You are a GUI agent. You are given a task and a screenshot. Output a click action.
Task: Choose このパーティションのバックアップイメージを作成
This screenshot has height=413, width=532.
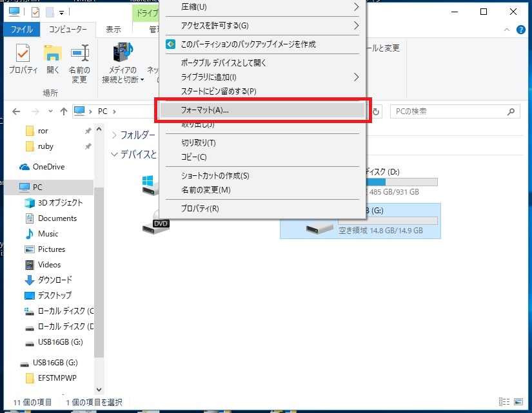coord(262,44)
